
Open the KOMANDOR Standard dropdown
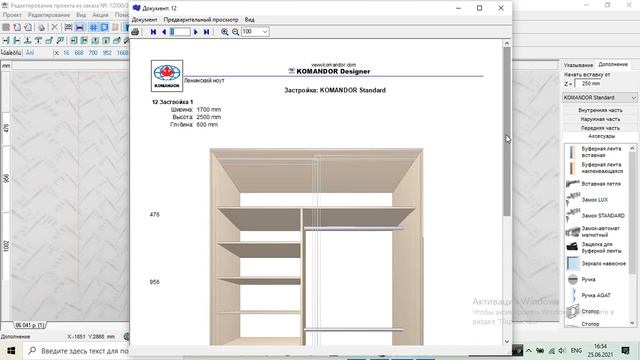(x=600, y=98)
